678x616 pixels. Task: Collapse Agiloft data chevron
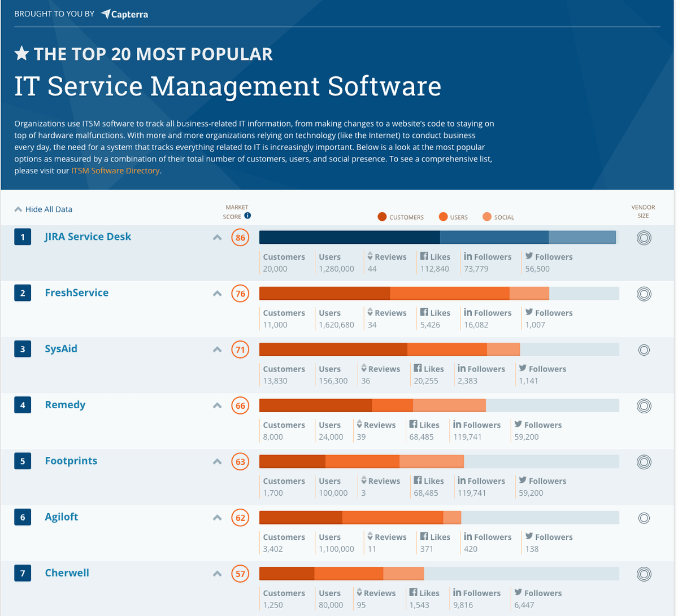pyautogui.click(x=217, y=517)
